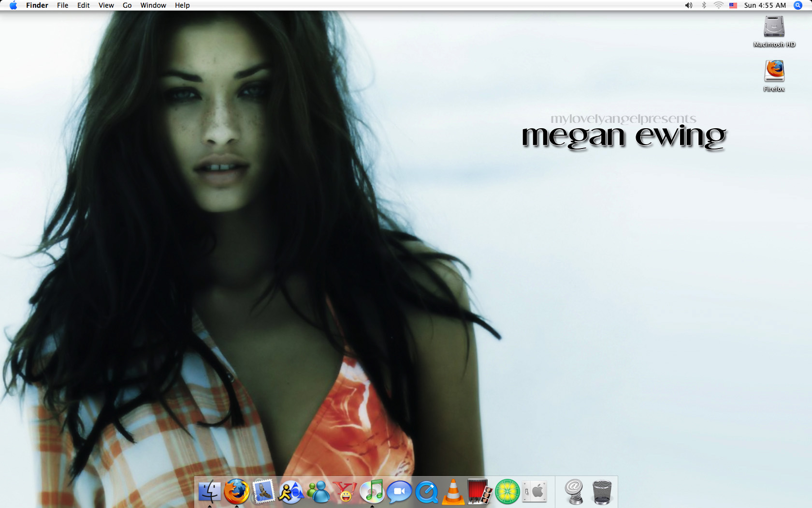Image resolution: width=812 pixels, height=508 pixels.
Task: Open AIM messenger in the Dock
Action: click(x=291, y=492)
